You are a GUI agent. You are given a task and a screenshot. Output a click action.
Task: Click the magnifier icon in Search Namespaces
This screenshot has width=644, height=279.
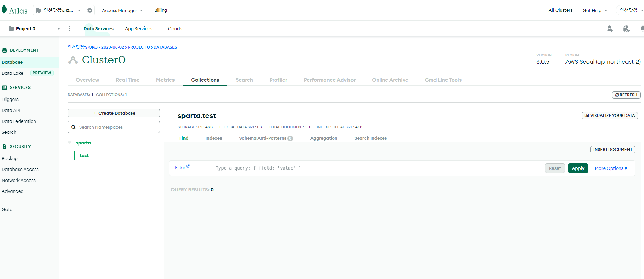73,127
